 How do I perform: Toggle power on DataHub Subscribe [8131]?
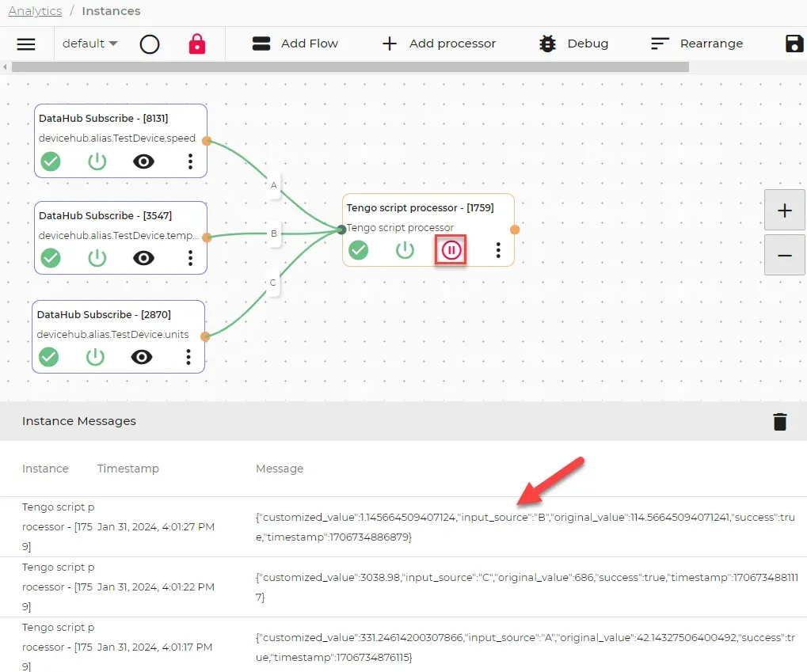coord(97,161)
